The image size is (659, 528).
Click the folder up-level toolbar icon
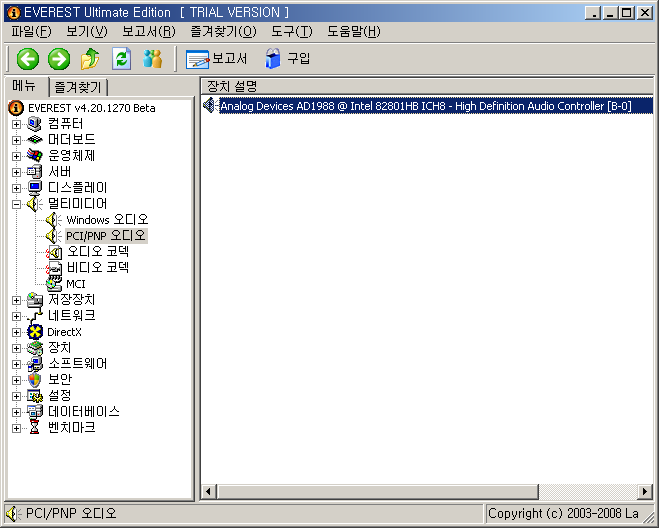click(x=90, y=59)
